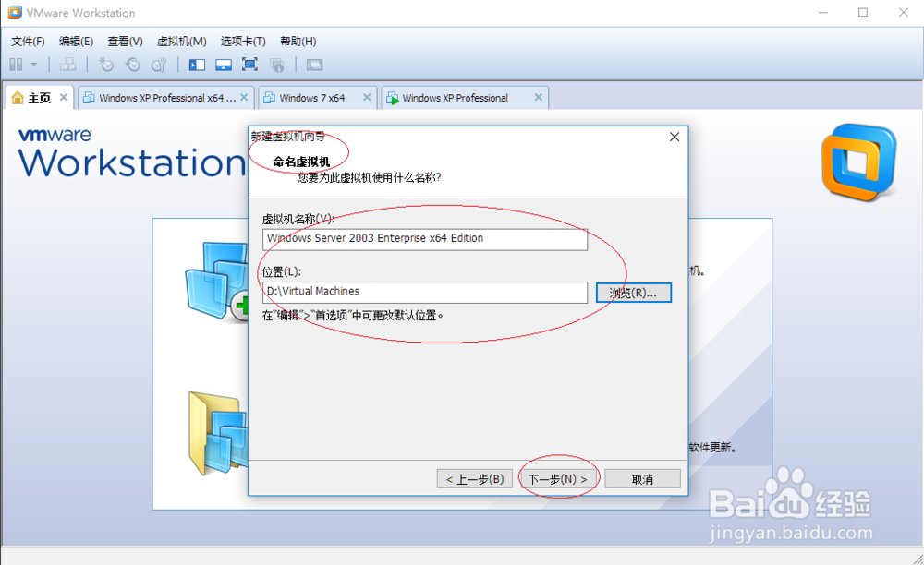Open the 虚拟机(M) menu
924x565 pixels.
pyautogui.click(x=181, y=42)
